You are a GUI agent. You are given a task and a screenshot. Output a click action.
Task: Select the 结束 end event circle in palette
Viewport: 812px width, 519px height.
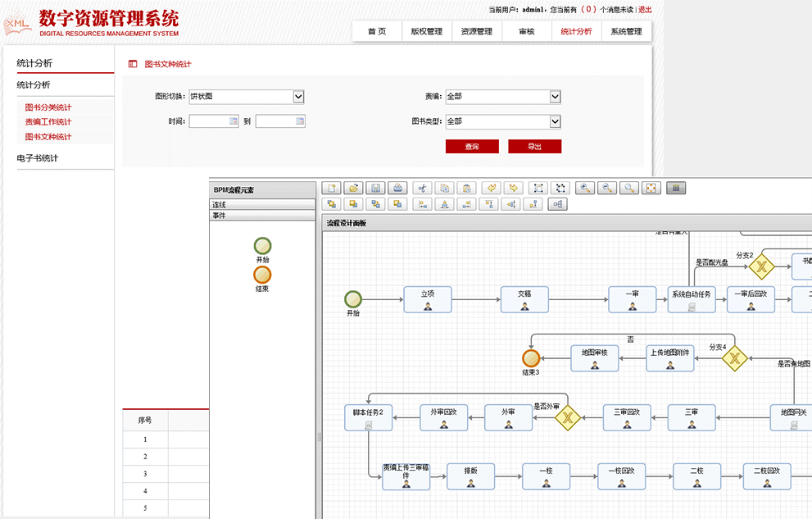tap(262, 275)
